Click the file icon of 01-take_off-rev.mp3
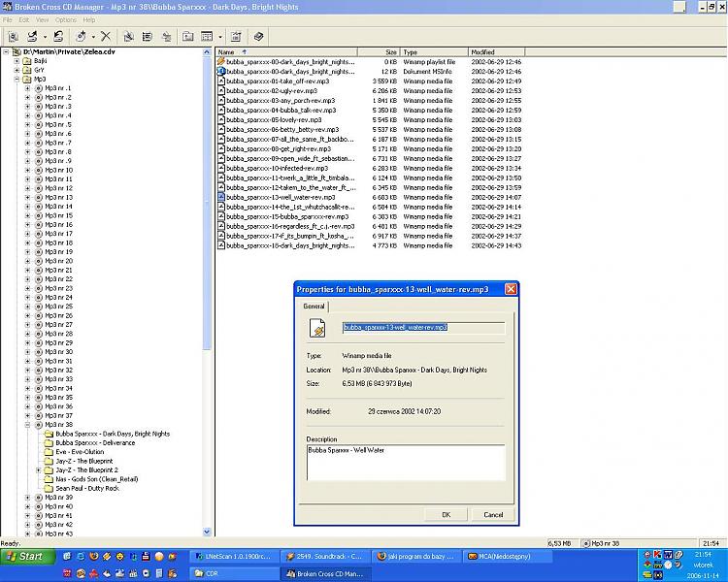This screenshot has height=582, width=728. [x=221, y=81]
